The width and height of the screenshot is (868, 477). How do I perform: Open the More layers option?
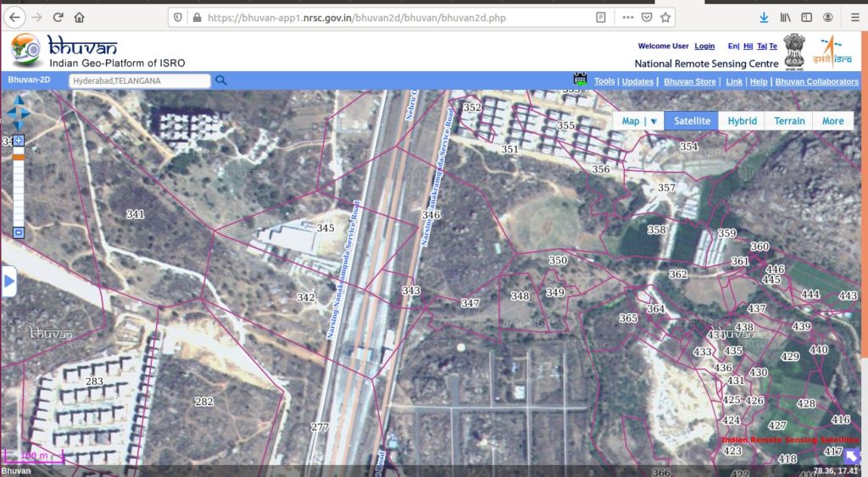click(832, 120)
